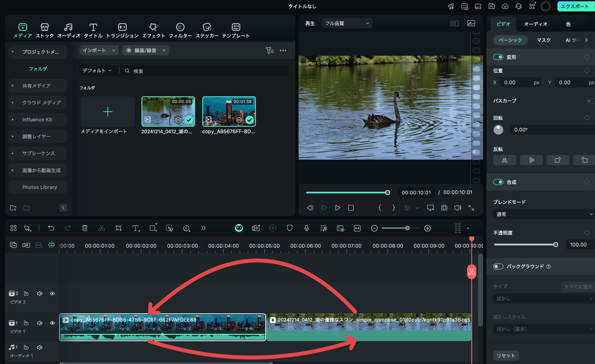Step back one frame in preview
This screenshot has width=595, height=364.
(310, 208)
